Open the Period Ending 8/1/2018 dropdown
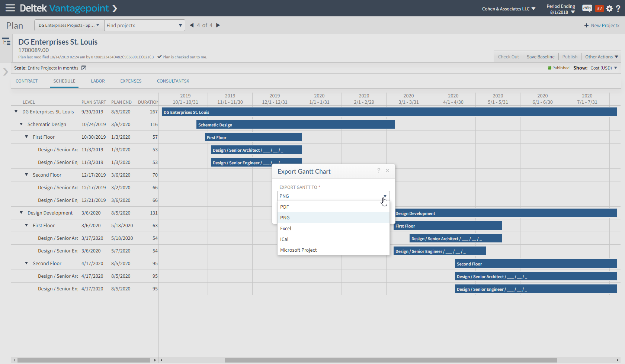 coord(561,9)
